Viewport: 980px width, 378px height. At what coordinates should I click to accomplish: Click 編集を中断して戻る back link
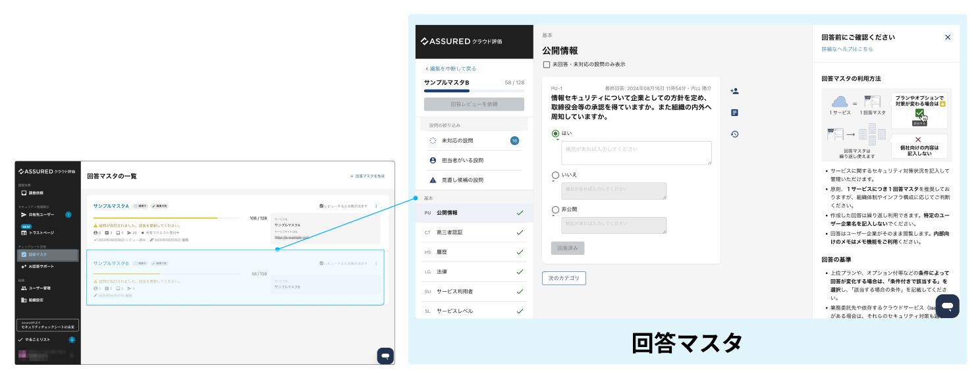click(450, 68)
